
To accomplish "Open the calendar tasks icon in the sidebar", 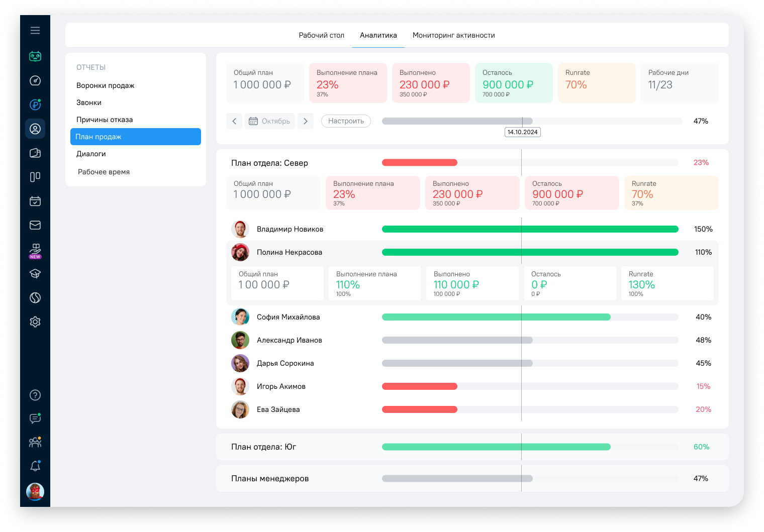I will point(35,201).
